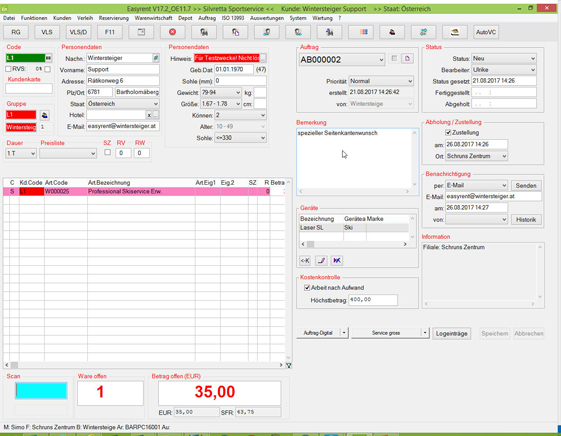561x436 pixels.
Task: Click the red stop icon in toolbar
Action: coord(172,32)
